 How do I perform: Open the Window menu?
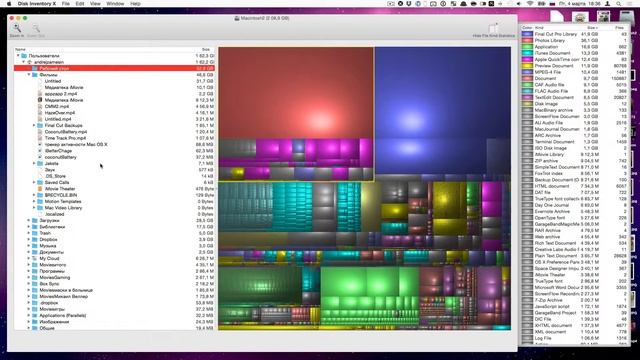click(115, 4)
